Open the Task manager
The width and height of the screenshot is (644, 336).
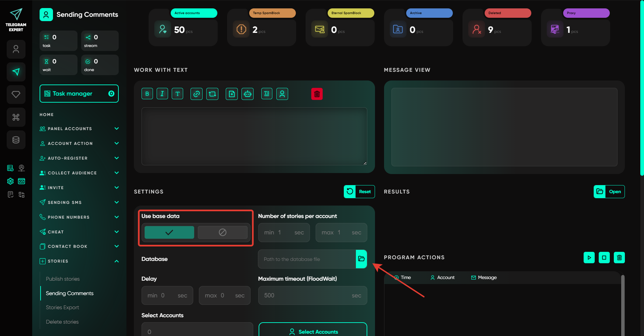coord(79,94)
